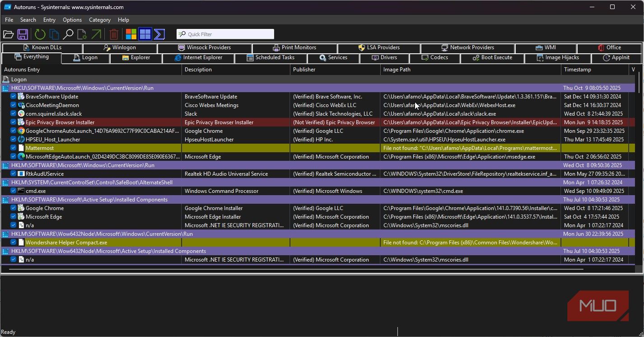Open the Drivers tab

[x=384, y=58]
